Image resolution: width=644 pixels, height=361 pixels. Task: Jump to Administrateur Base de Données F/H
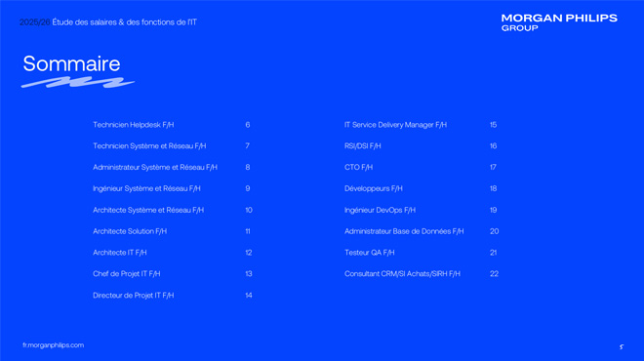click(x=404, y=231)
